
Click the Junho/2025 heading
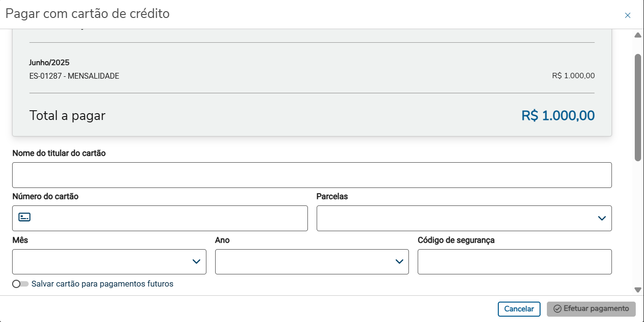[x=49, y=63]
